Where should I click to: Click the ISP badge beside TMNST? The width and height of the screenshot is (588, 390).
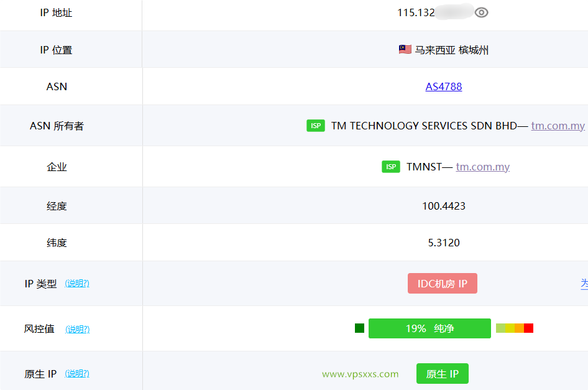(x=390, y=167)
